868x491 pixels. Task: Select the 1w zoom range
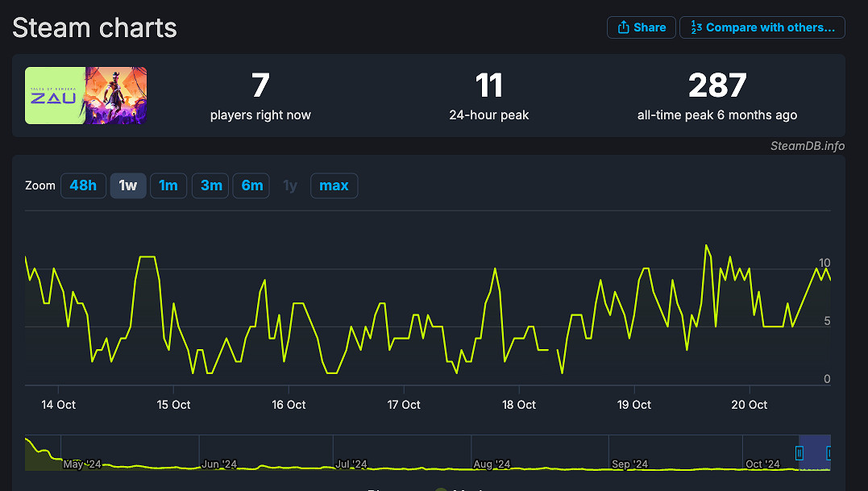128,185
